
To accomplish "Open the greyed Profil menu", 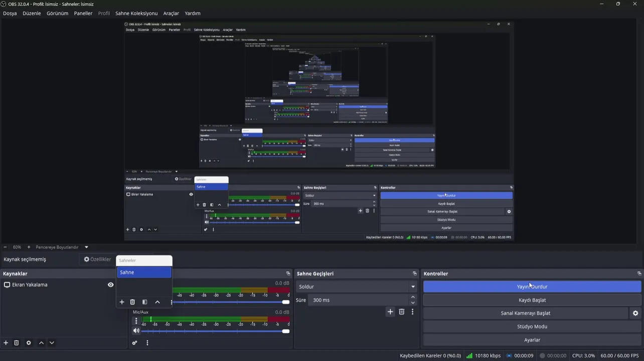I will pyautogui.click(x=104, y=14).
